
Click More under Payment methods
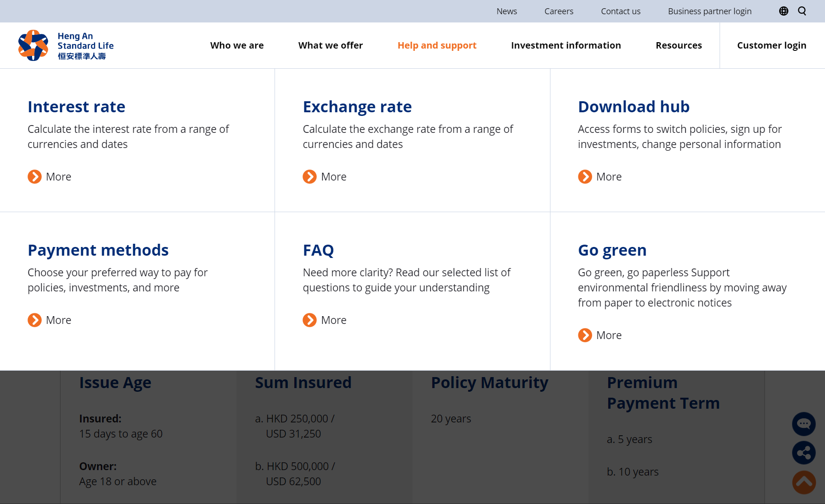(x=58, y=320)
